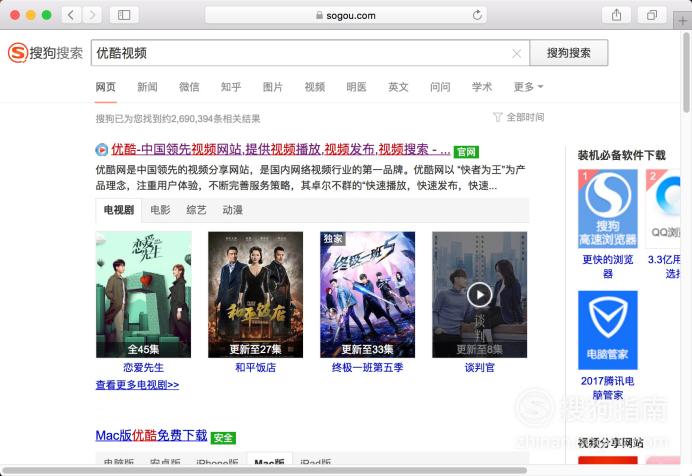Expand the 更多 dropdown
Viewport: 692px width, 476px height.
tap(528, 87)
